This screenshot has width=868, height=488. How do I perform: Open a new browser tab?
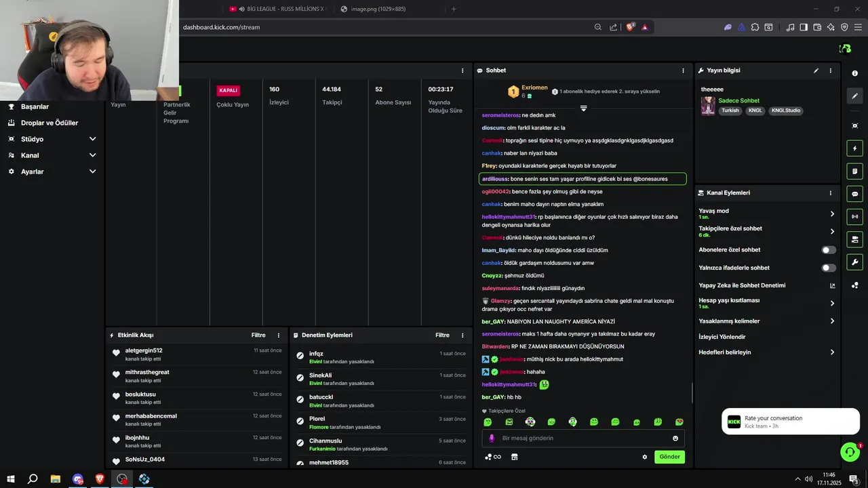[x=454, y=9]
